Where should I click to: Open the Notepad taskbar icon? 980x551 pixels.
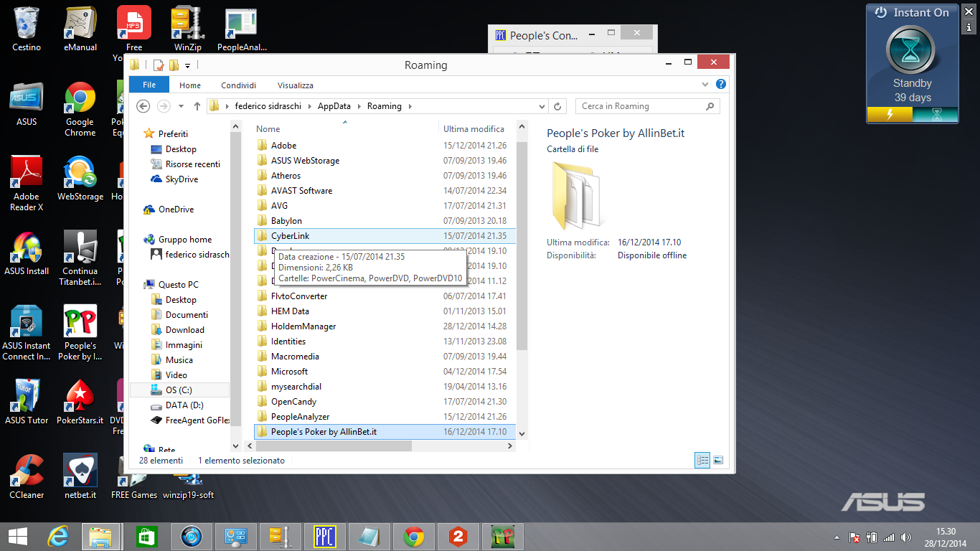pyautogui.click(x=369, y=536)
